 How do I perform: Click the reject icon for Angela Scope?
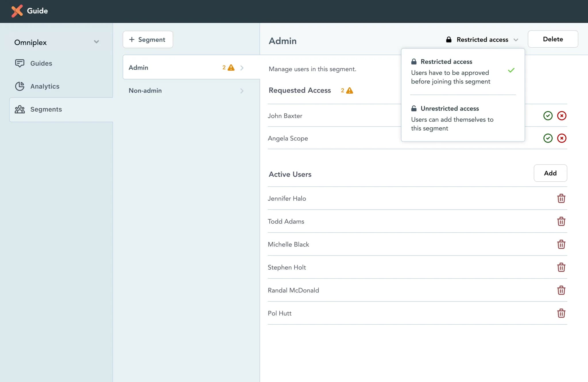[562, 138]
